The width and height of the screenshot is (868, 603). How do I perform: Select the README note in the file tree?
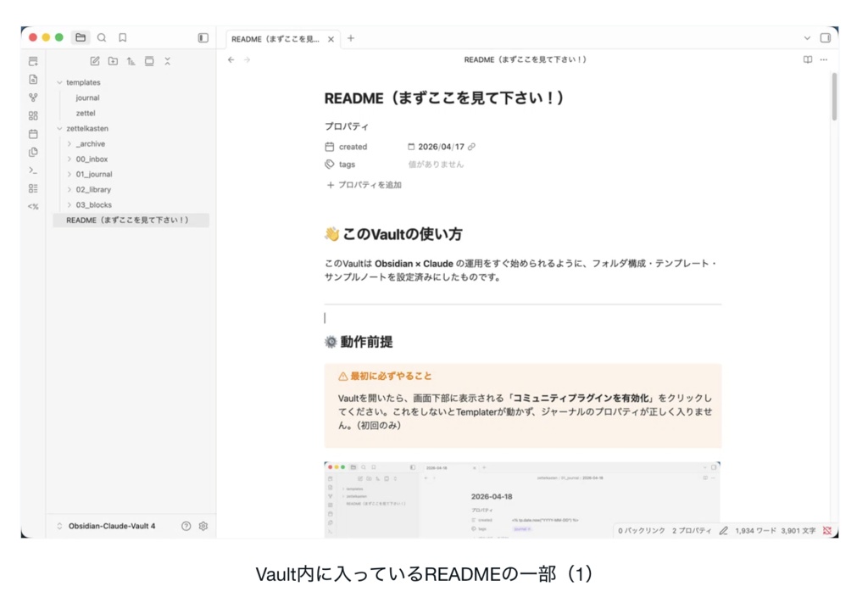131,220
